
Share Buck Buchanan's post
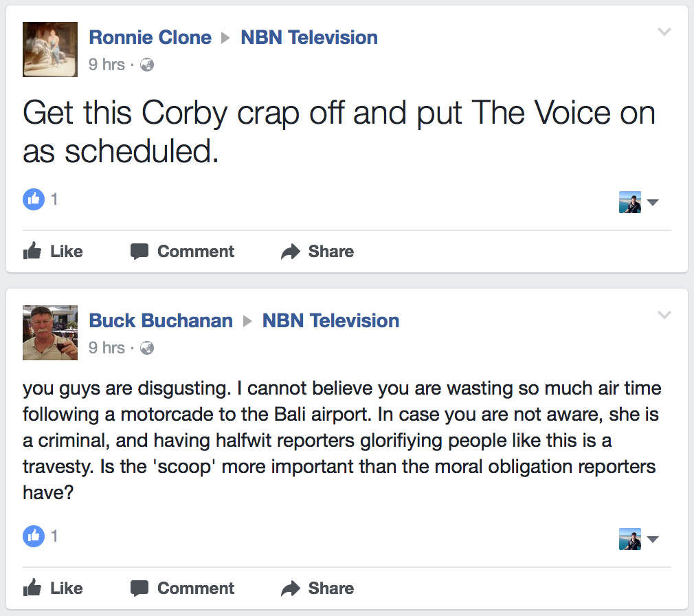[x=317, y=588]
